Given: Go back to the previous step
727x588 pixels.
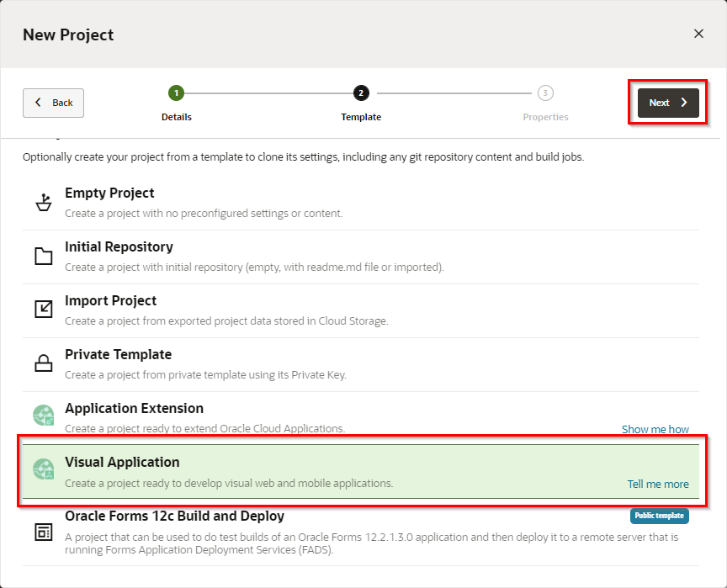Looking at the screenshot, I should (x=53, y=103).
